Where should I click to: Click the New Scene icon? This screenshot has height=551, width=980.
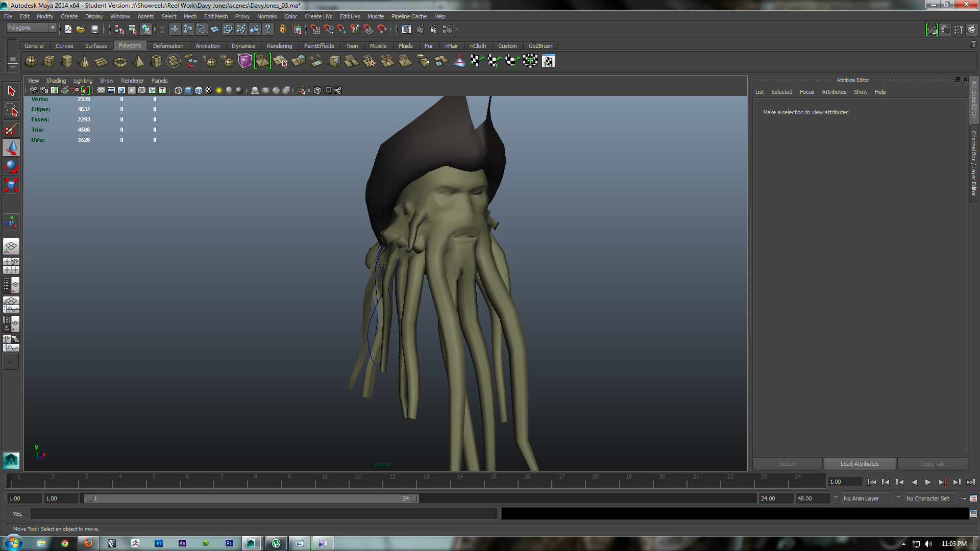[68, 29]
